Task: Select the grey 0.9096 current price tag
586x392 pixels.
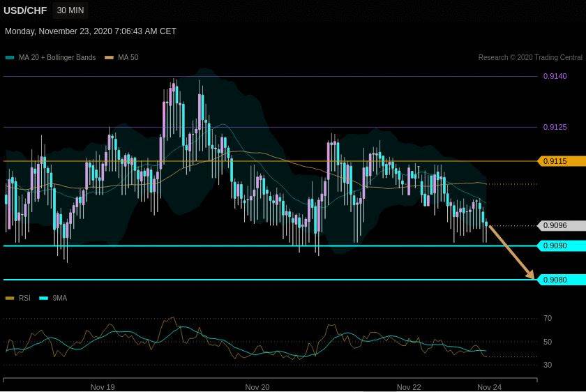Action: (x=562, y=226)
